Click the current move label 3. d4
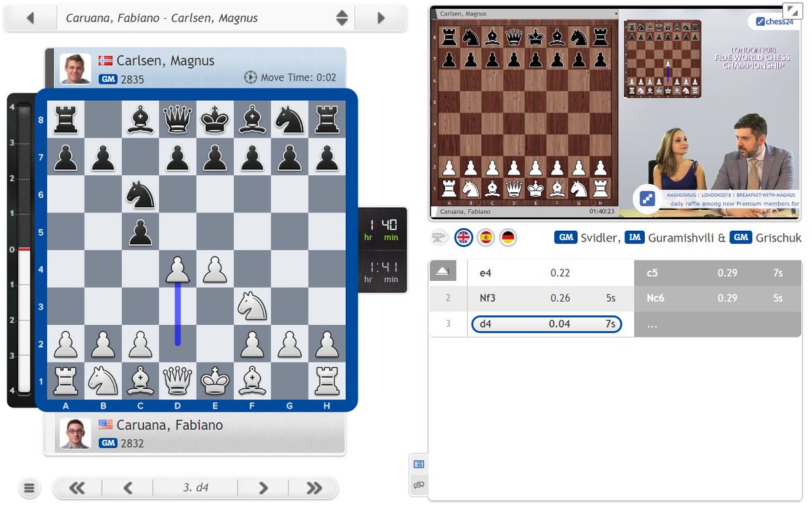The image size is (812, 509). pos(196,487)
